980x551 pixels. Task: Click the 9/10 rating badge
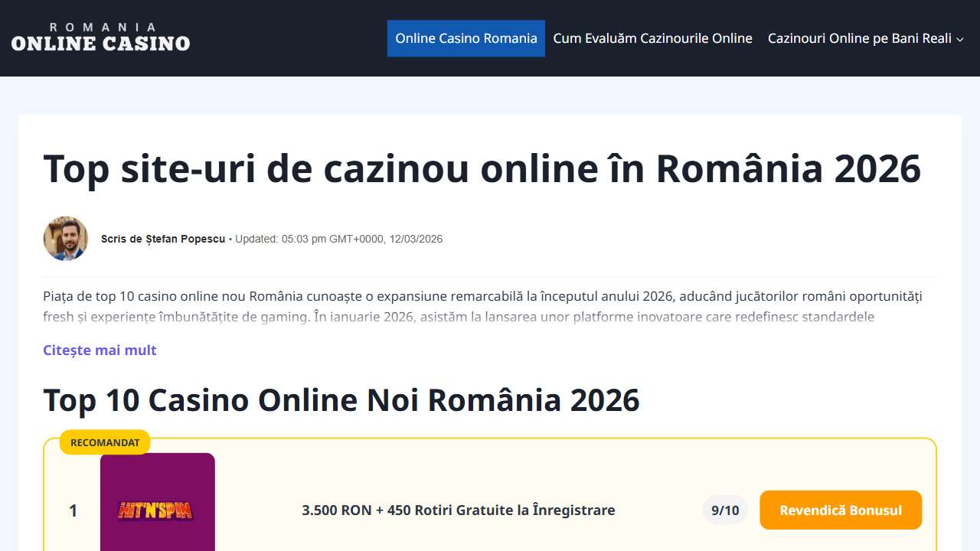(x=724, y=510)
